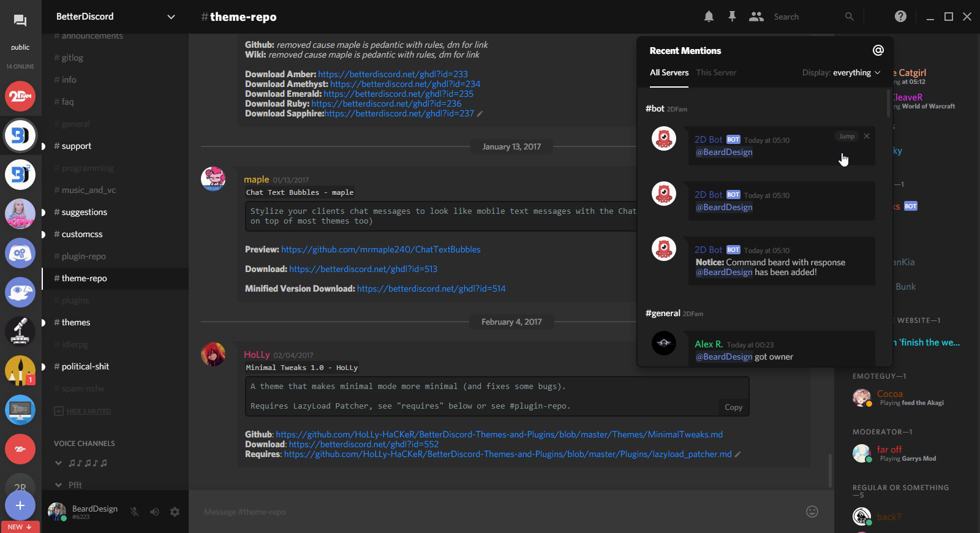Open the #faq channel
This screenshot has width=980, height=533.
[115, 102]
